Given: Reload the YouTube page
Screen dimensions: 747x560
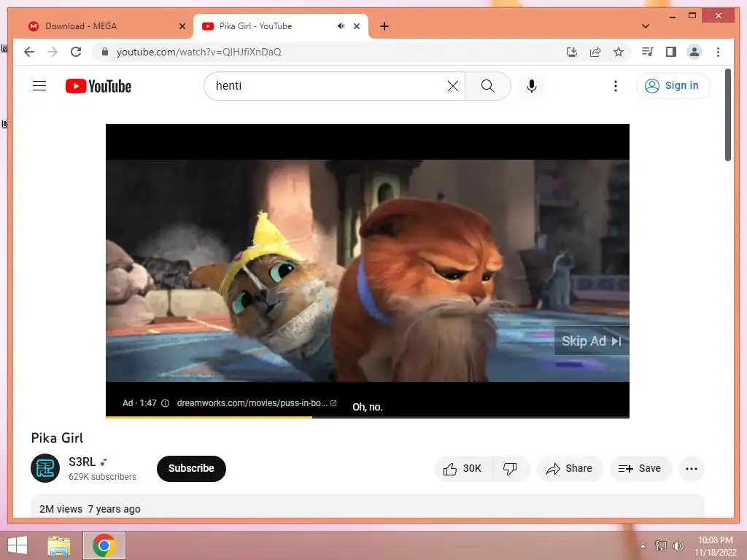Looking at the screenshot, I should [x=76, y=52].
